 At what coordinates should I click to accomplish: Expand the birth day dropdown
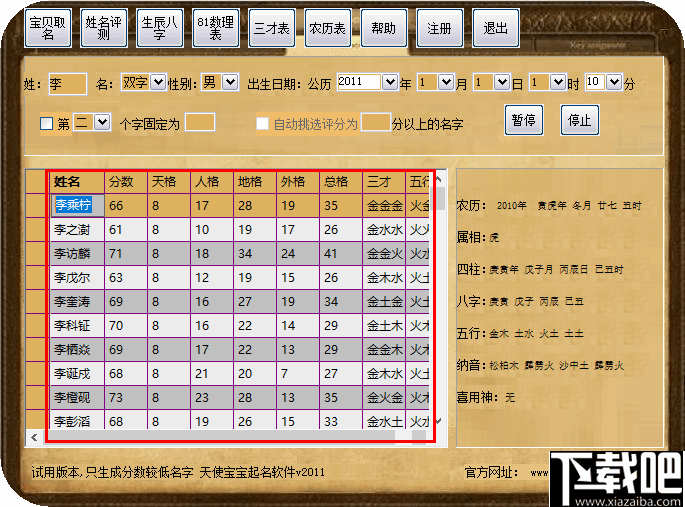pyautogui.click(x=502, y=82)
